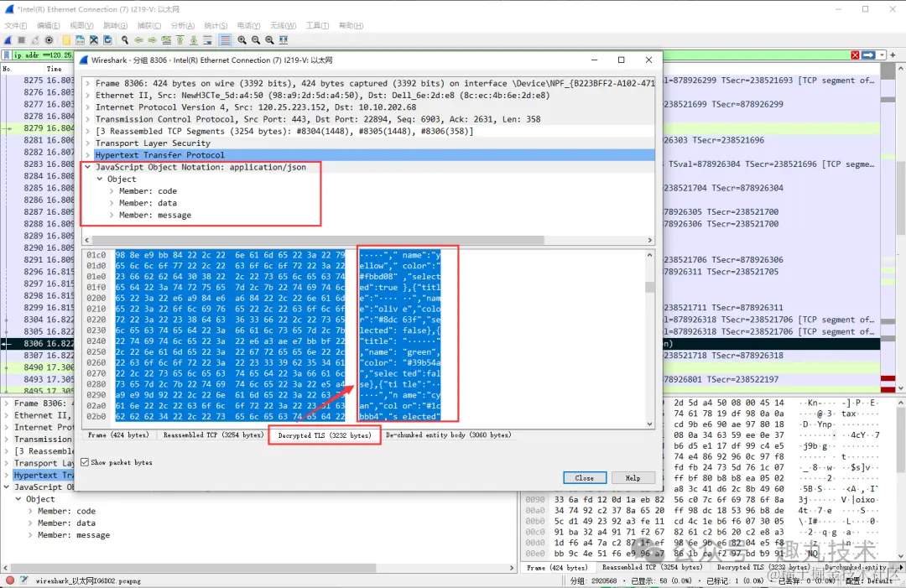Close the capture file icon
Image resolution: width=906 pixels, height=588 pixels.
(x=94, y=40)
